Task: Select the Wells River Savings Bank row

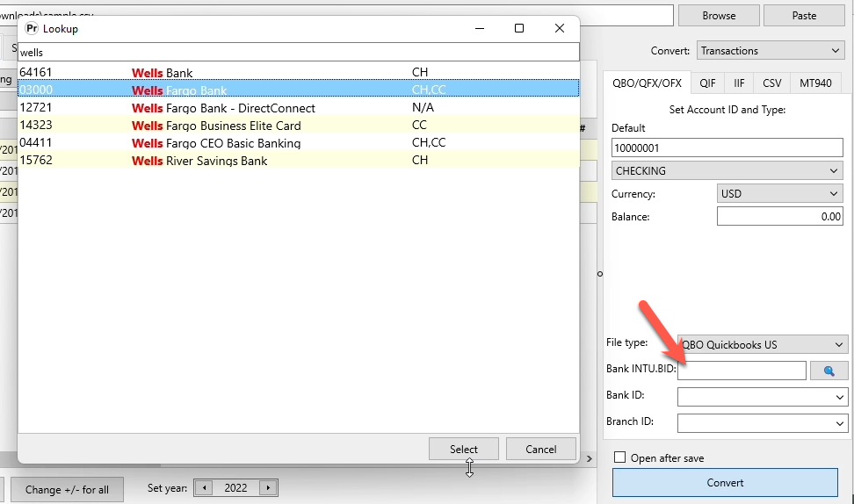Action: [x=299, y=160]
